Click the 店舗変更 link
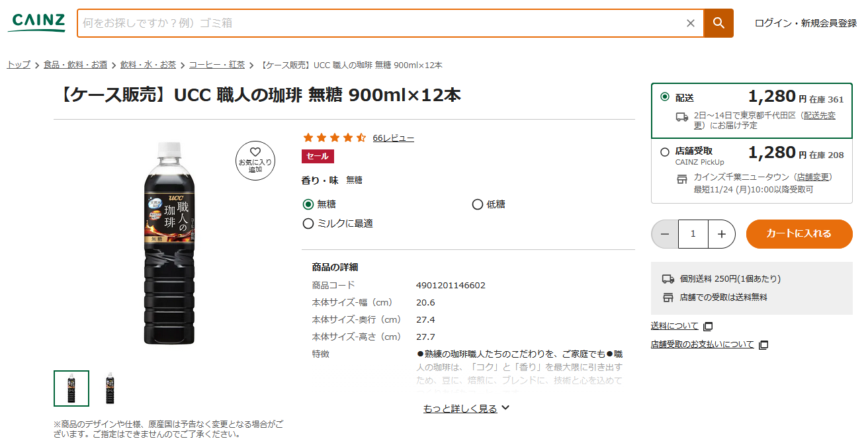This screenshot has height=447, width=868. [813, 177]
